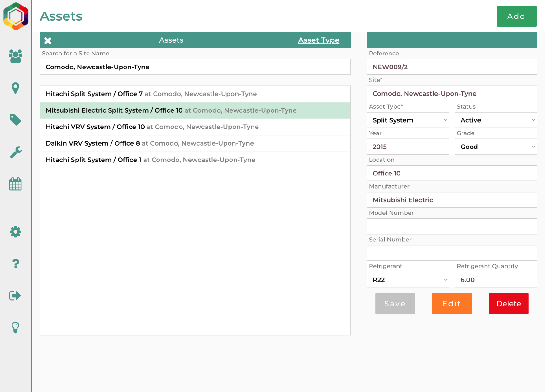
Task: Switch to the Asset Type tab
Action: click(319, 40)
